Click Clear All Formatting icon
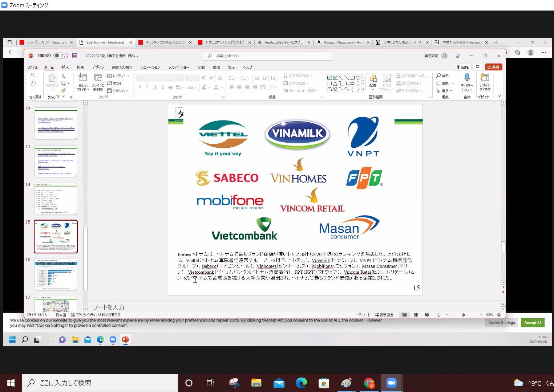 click(220, 78)
